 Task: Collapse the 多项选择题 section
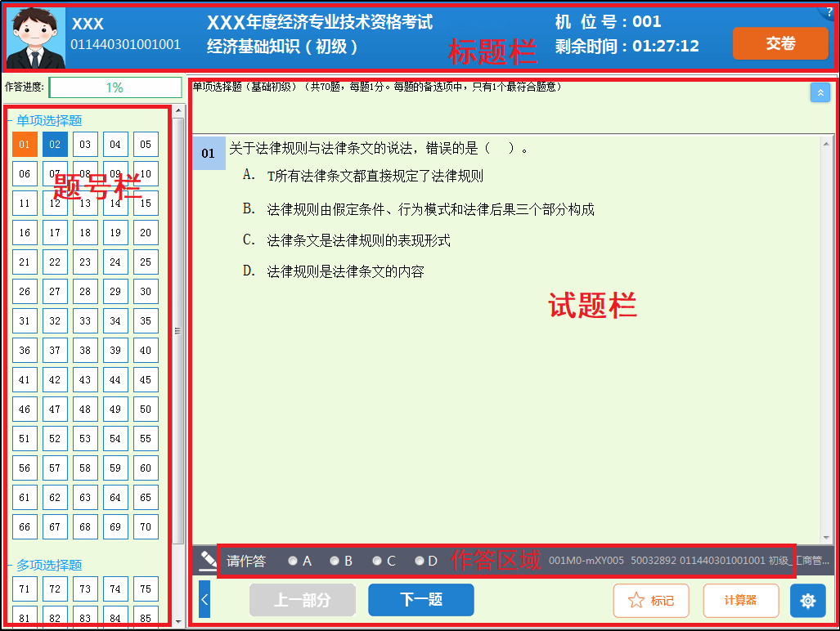point(10,566)
